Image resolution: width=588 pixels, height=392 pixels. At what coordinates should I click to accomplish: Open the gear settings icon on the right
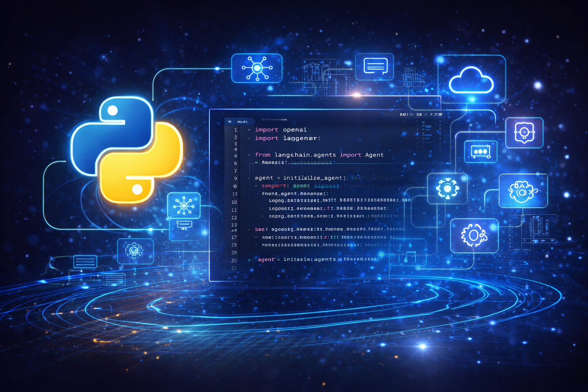[448, 188]
